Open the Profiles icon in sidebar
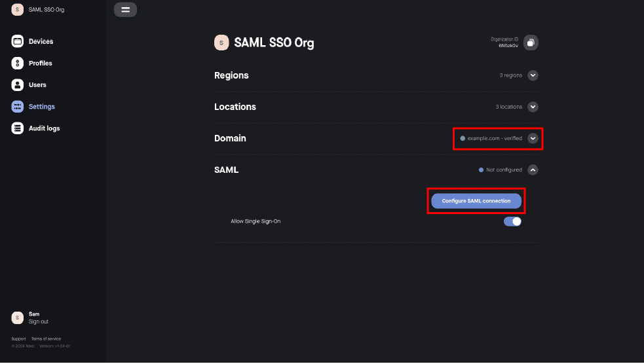This screenshot has height=364, width=644. (17, 64)
